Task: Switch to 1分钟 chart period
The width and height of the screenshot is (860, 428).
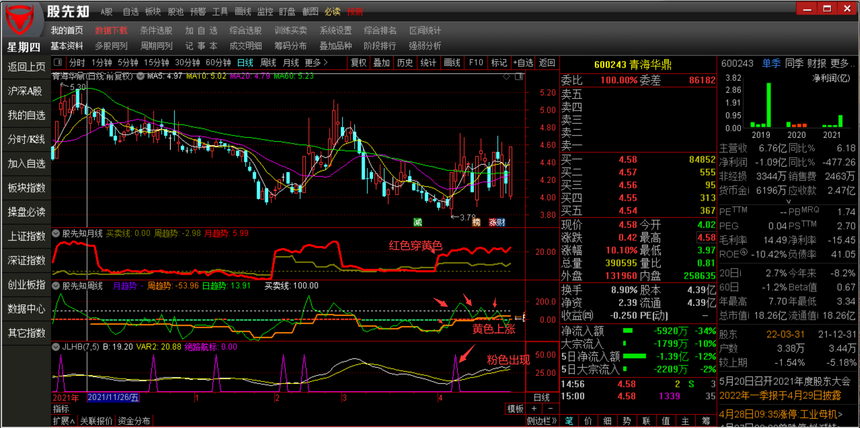Action: 101,63
